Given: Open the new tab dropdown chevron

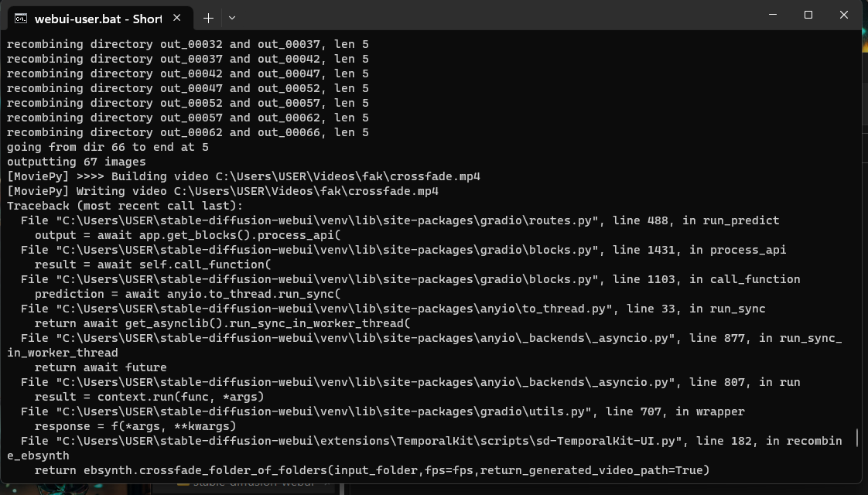Looking at the screenshot, I should tap(231, 17).
